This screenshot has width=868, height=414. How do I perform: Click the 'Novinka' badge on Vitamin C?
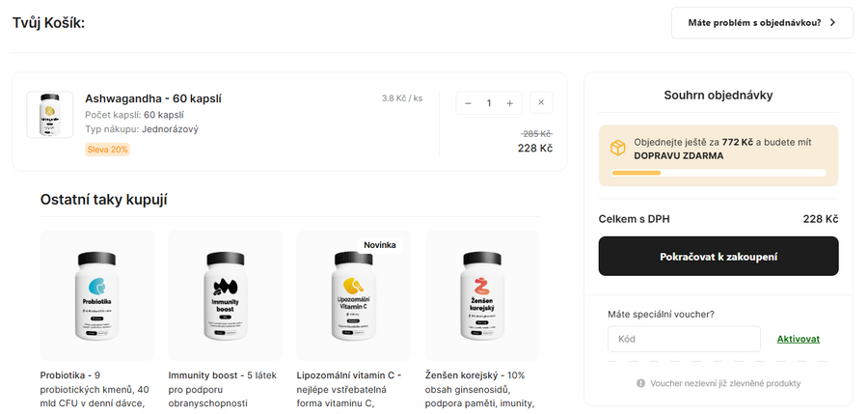380,245
